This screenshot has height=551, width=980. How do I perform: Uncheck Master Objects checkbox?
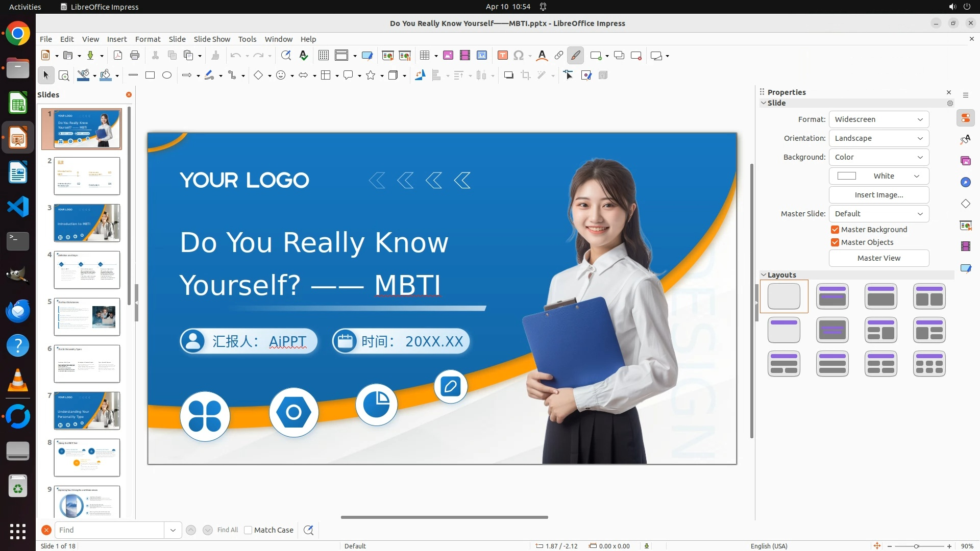click(835, 242)
